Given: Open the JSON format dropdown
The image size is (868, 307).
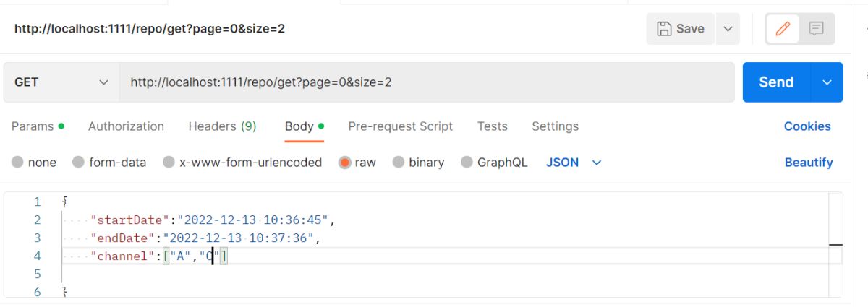Looking at the screenshot, I should pyautogui.click(x=574, y=163).
